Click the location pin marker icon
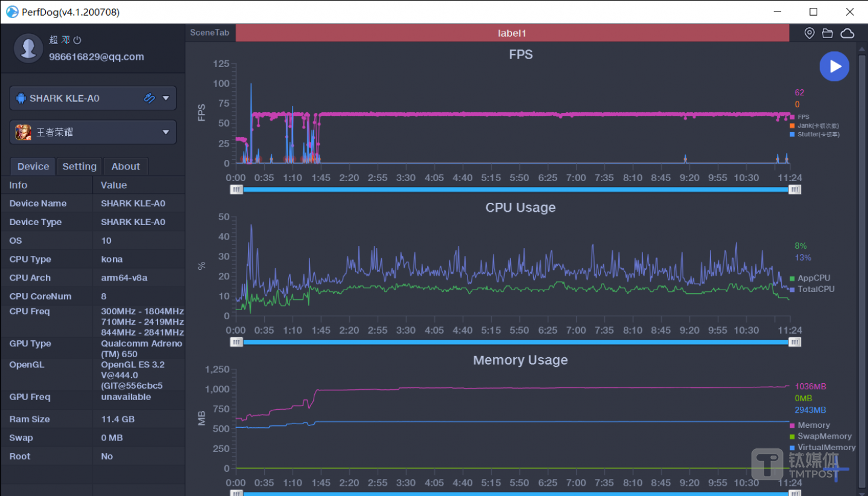Screen dimensions: 868x496 (x=809, y=33)
